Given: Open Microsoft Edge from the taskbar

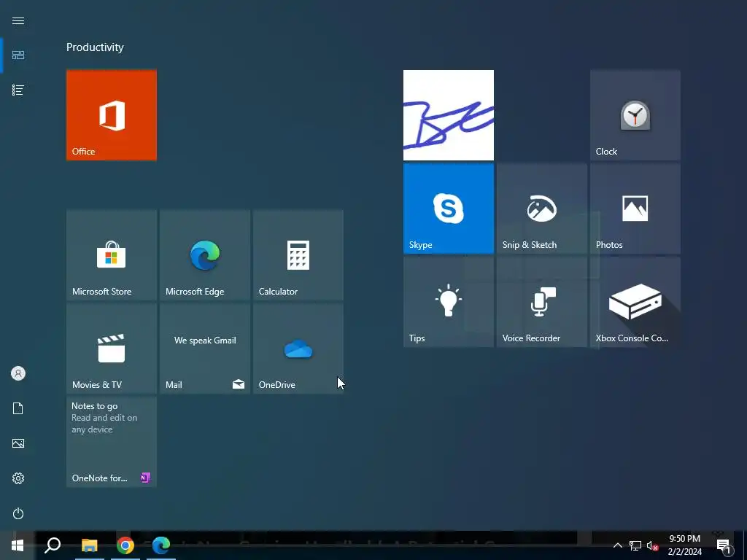Looking at the screenshot, I should [161, 545].
